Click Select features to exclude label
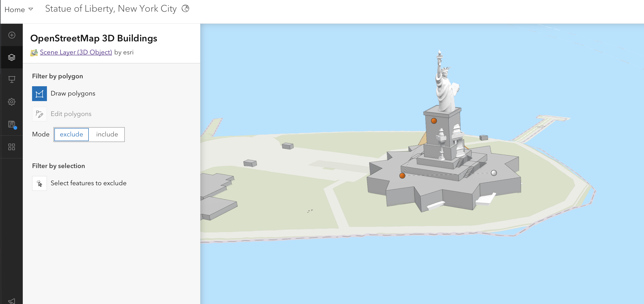Viewport: 644px width, 304px height. (89, 183)
